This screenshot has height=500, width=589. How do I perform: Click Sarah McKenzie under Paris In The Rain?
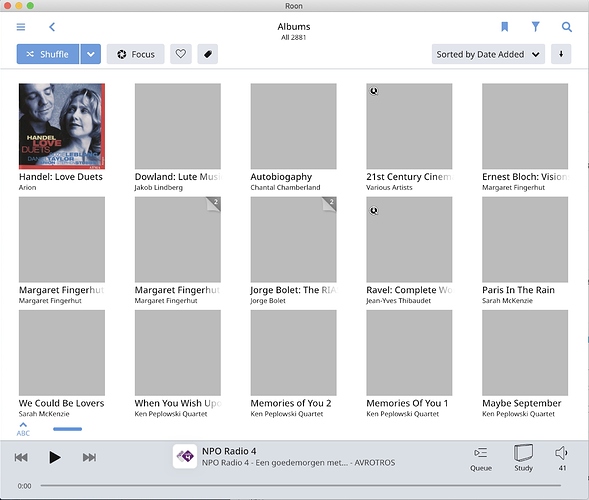click(x=507, y=301)
